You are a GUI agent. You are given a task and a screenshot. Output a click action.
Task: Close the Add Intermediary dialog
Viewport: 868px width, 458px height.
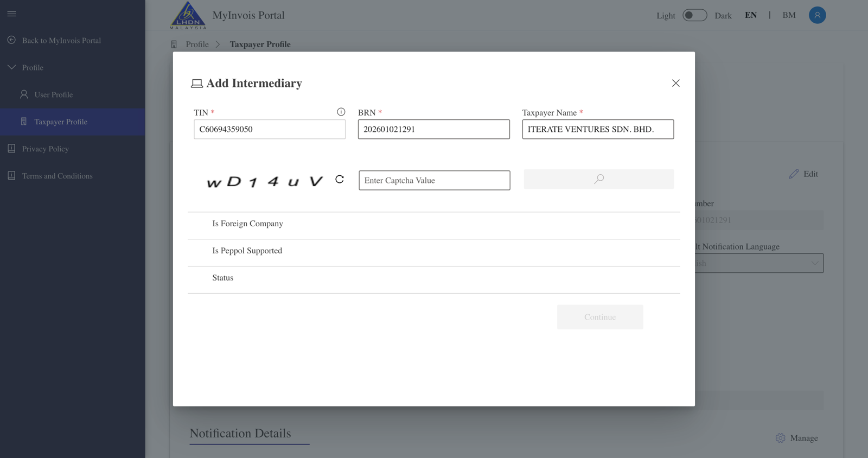click(x=675, y=83)
